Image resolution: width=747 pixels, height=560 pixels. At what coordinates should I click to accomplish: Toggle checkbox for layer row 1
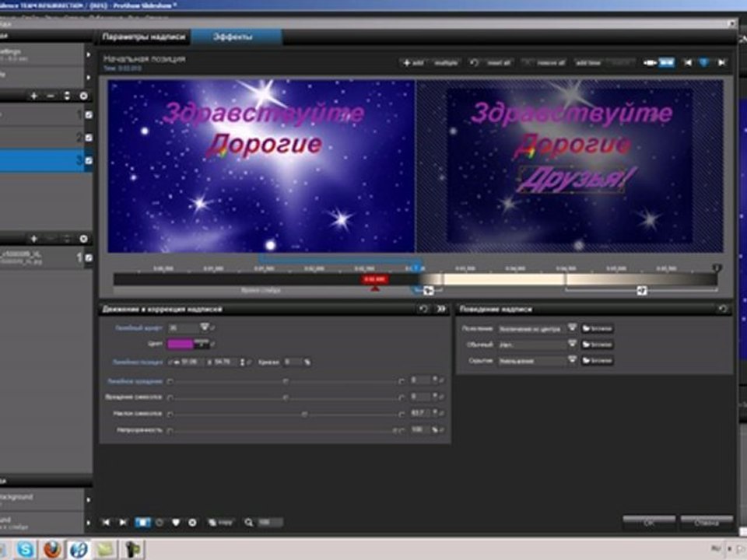point(89,115)
